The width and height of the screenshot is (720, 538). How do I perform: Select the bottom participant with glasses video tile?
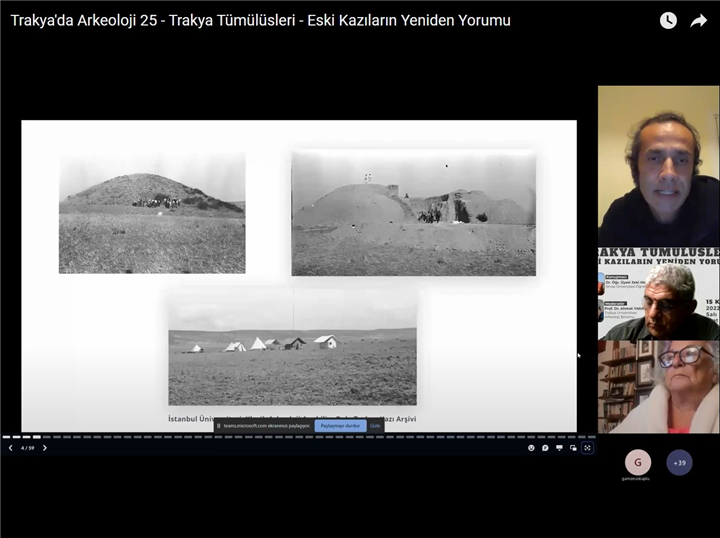click(x=658, y=387)
